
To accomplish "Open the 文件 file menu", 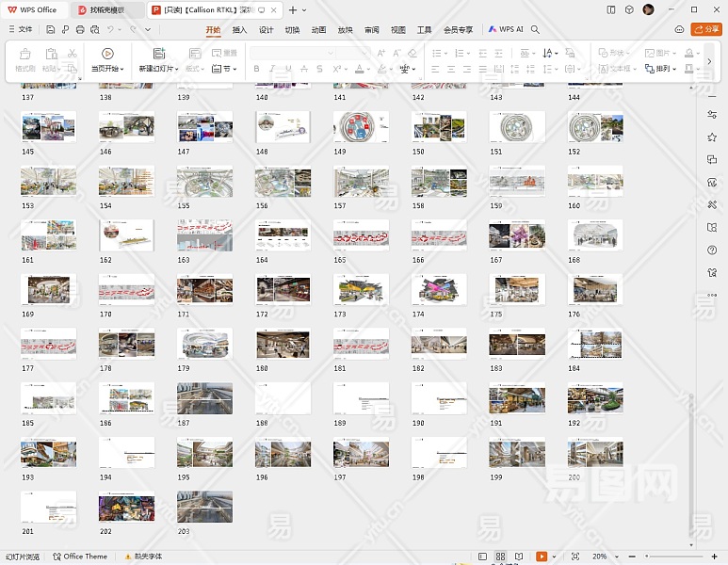I will (20, 29).
